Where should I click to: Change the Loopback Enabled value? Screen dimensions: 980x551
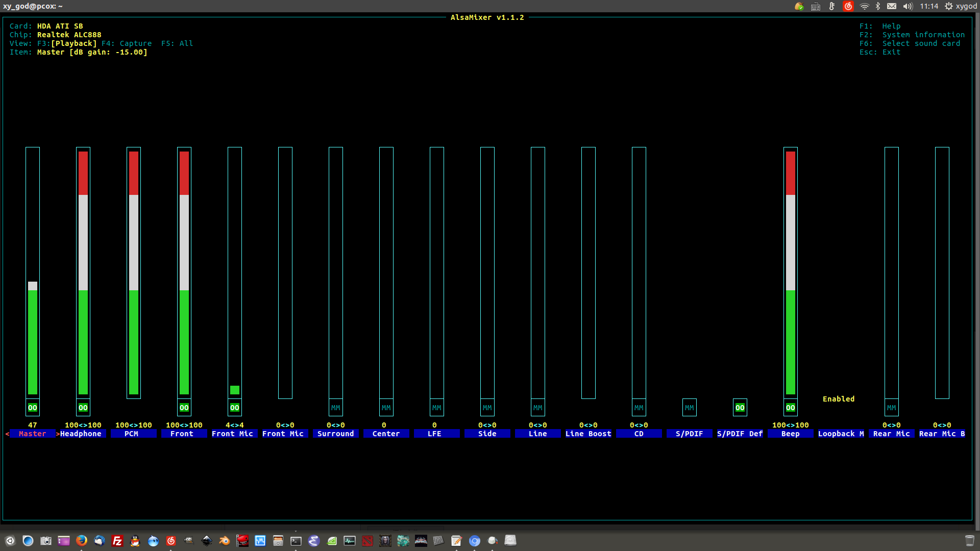(x=839, y=399)
